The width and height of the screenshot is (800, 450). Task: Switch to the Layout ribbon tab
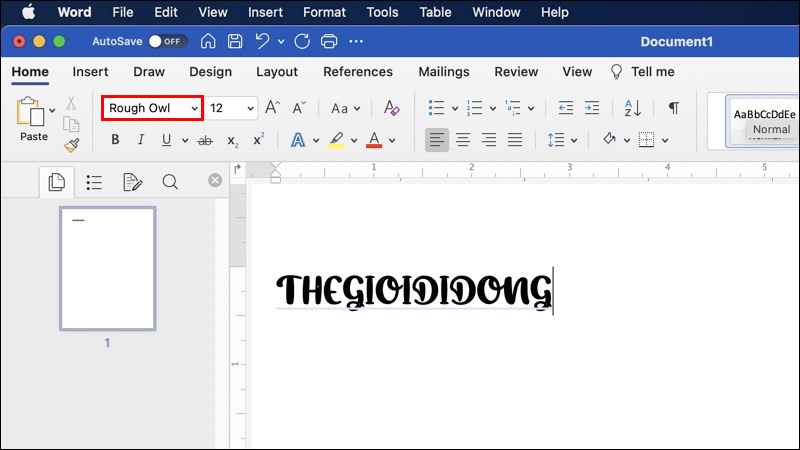(x=277, y=72)
